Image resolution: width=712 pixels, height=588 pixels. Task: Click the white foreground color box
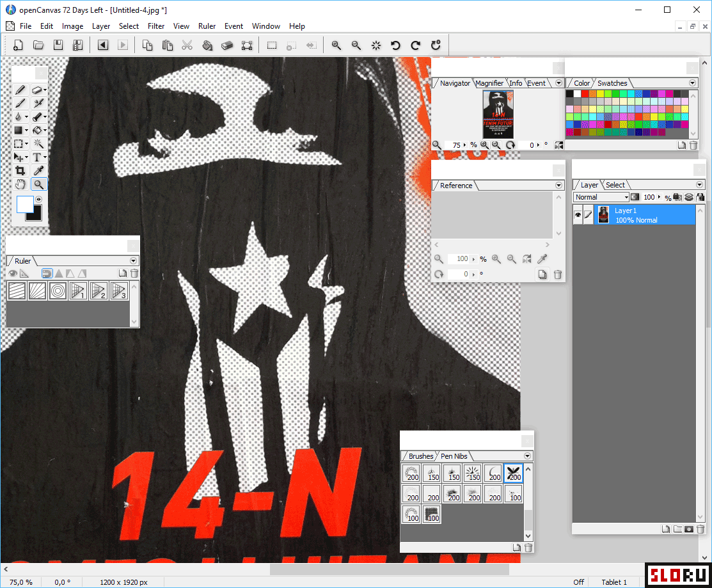[24, 204]
